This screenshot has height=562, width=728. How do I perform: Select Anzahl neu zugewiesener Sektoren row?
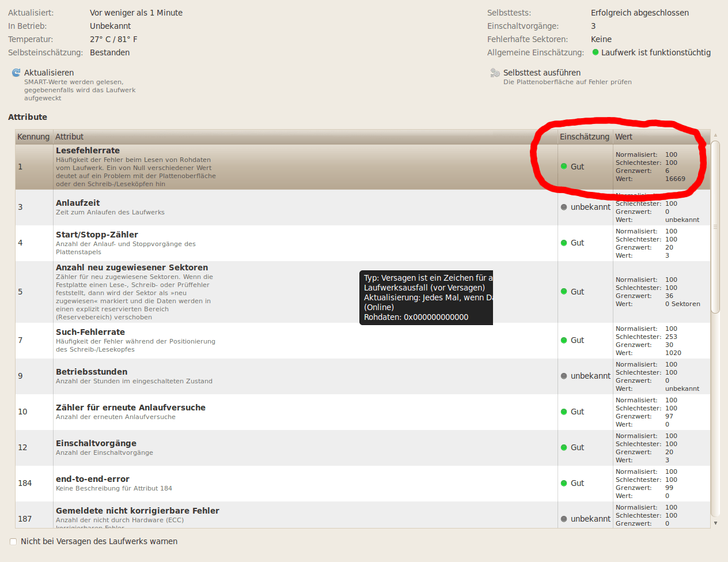tap(363, 292)
